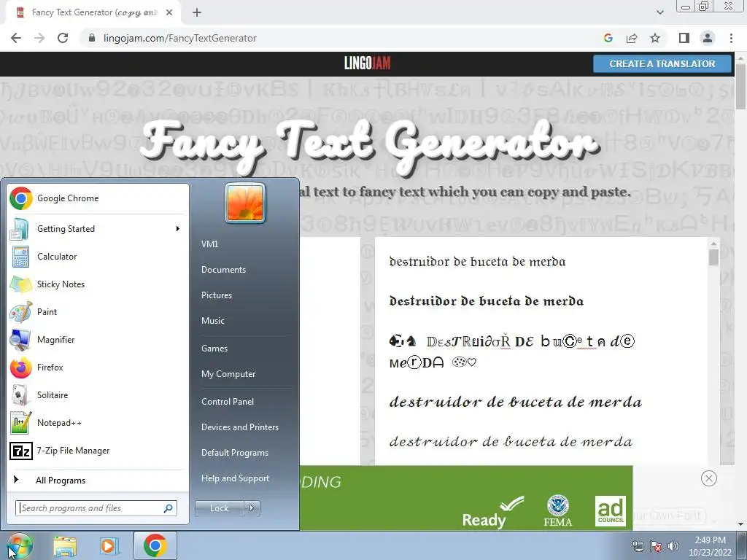Image resolution: width=747 pixels, height=560 pixels.
Task: Go back in Chrome
Action: point(16,38)
